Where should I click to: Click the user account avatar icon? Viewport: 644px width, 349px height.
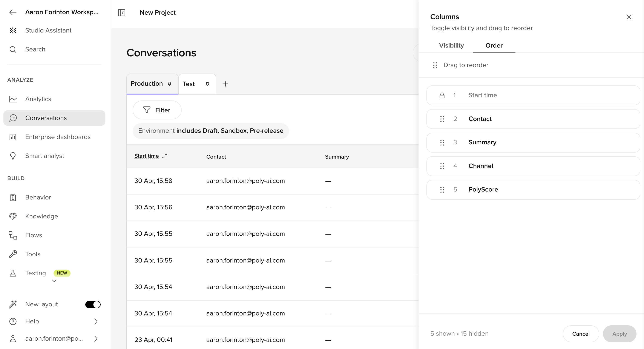(x=13, y=339)
